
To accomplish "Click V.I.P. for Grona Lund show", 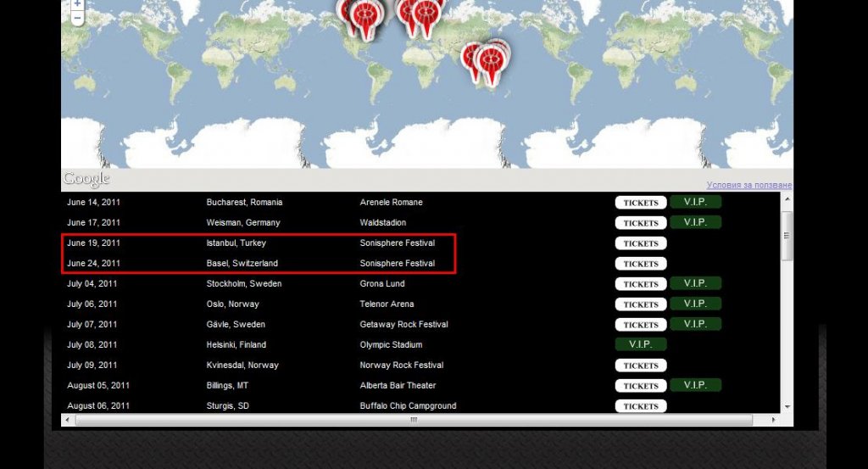I will coord(695,283).
